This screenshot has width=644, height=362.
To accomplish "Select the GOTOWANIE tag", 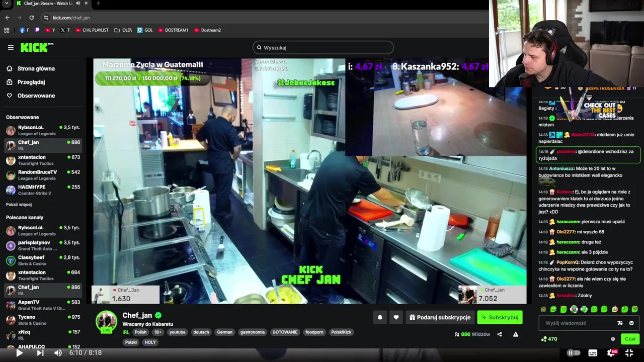I will 285,332.
